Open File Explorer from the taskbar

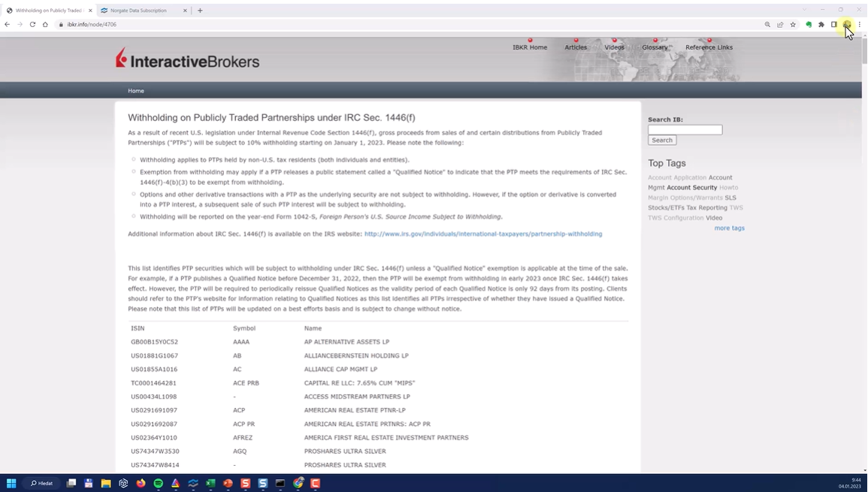tap(106, 483)
